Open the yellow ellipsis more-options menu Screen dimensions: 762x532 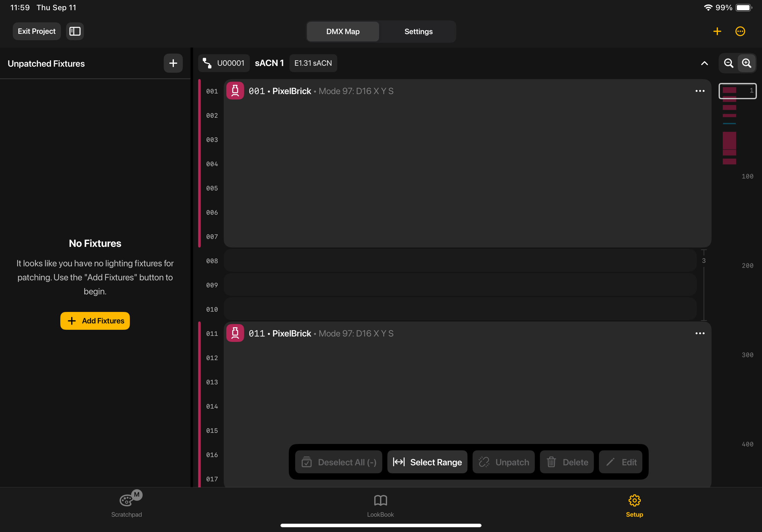pyautogui.click(x=740, y=32)
